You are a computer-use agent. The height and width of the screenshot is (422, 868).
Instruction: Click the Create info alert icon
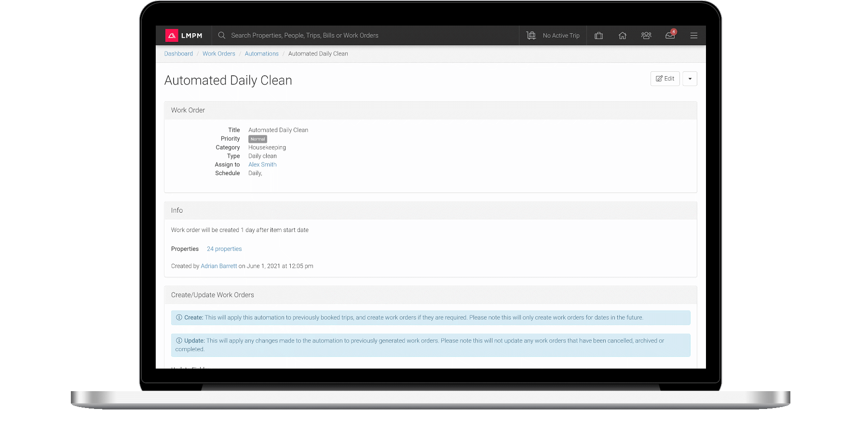(x=179, y=317)
